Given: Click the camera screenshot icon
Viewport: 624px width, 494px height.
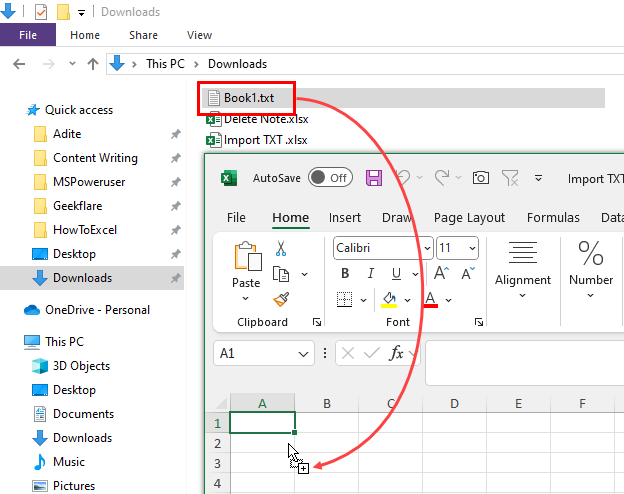Looking at the screenshot, I should click(480, 178).
